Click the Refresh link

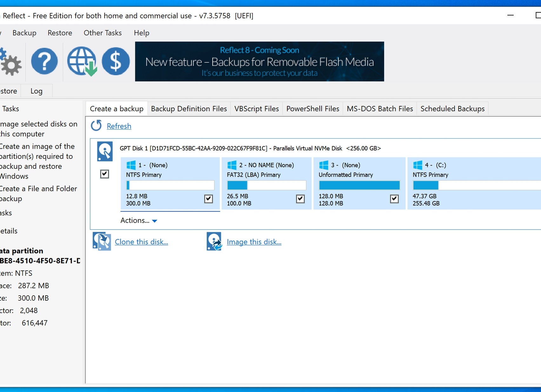(x=119, y=126)
